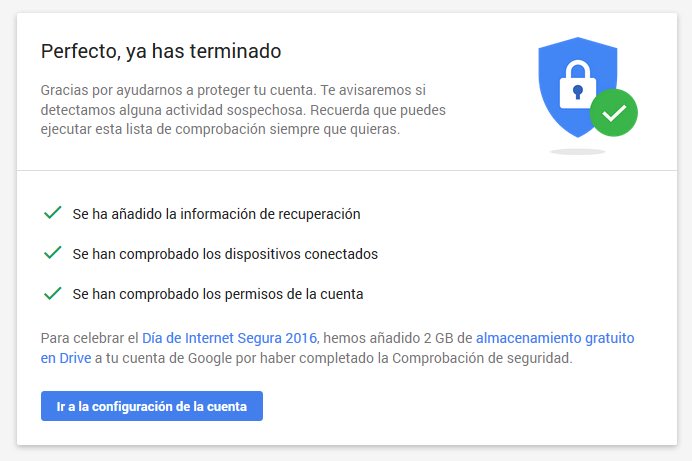The image size is (692, 461).
Task: Click the oval shadow beneath the shield
Action: pyautogui.click(x=577, y=152)
